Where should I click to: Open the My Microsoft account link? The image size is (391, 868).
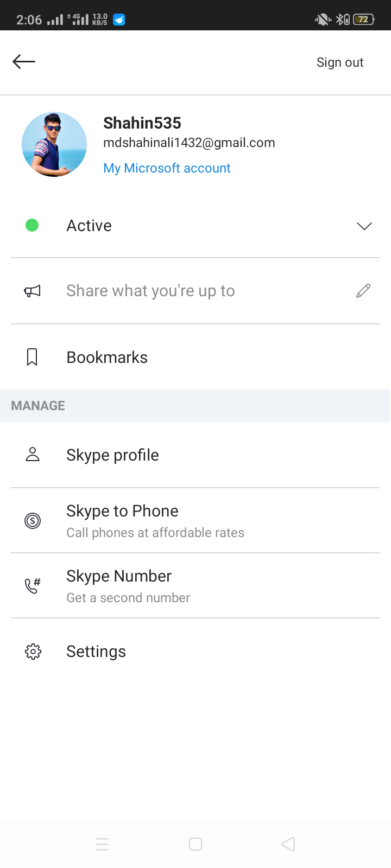click(167, 168)
